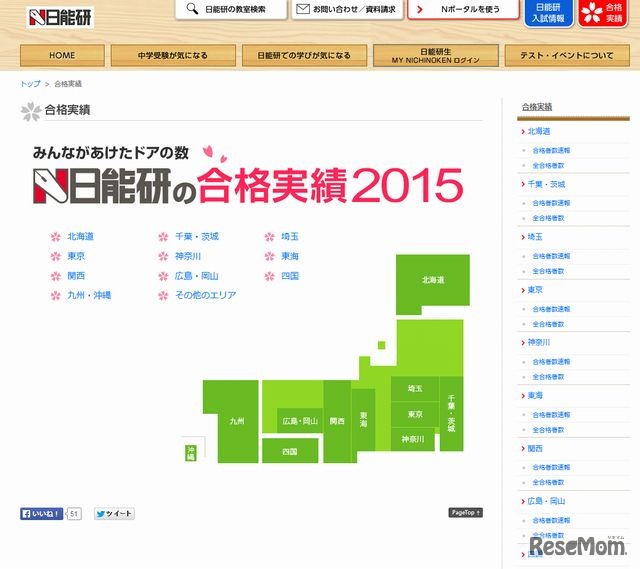Open the 北海道 link in the area list
The height and width of the screenshot is (569, 640).
pos(80,236)
